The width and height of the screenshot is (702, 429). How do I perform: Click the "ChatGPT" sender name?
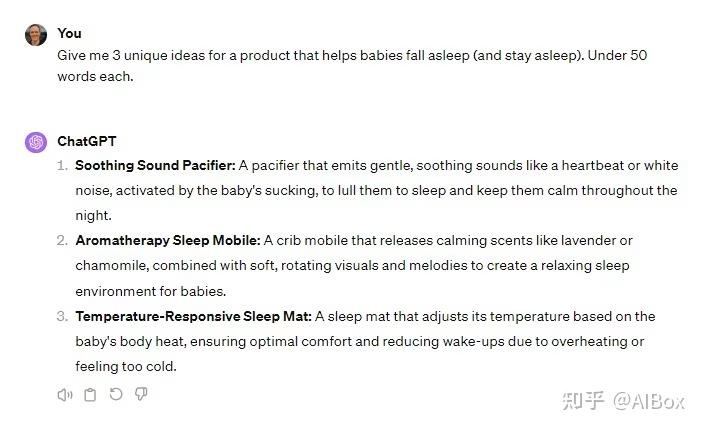click(87, 141)
